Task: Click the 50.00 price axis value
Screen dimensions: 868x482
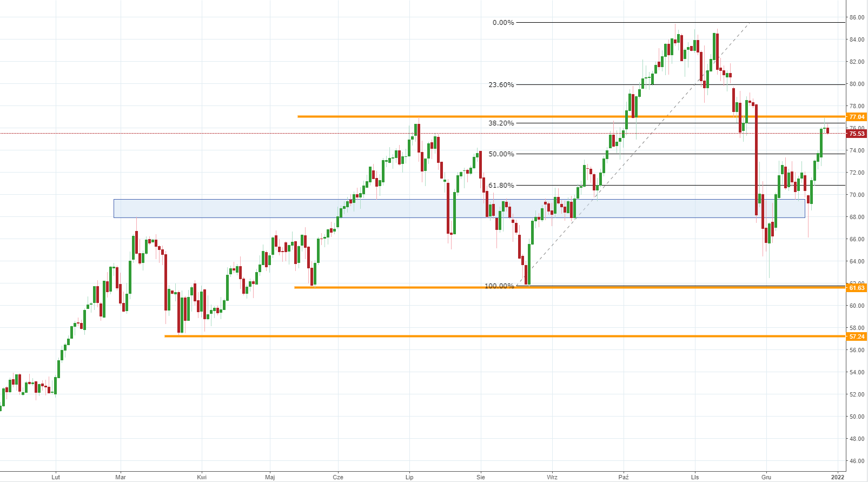Action: pyautogui.click(x=857, y=417)
